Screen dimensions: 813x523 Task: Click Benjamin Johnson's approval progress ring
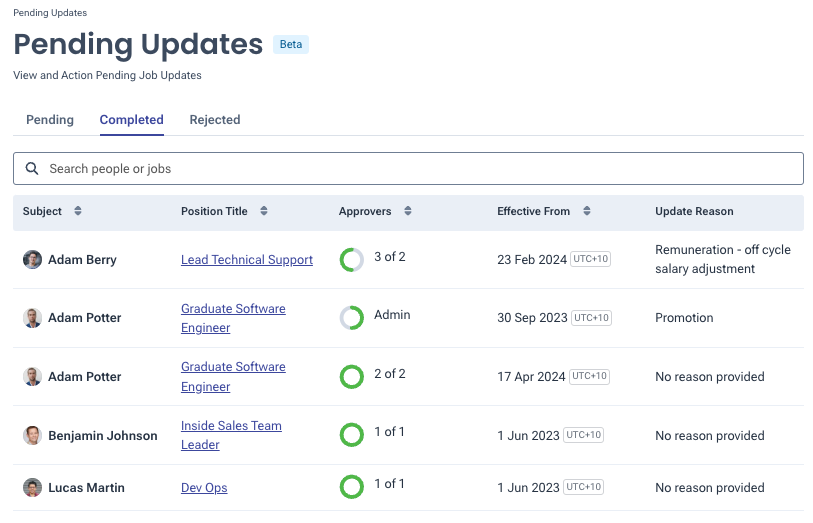(352, 435)
